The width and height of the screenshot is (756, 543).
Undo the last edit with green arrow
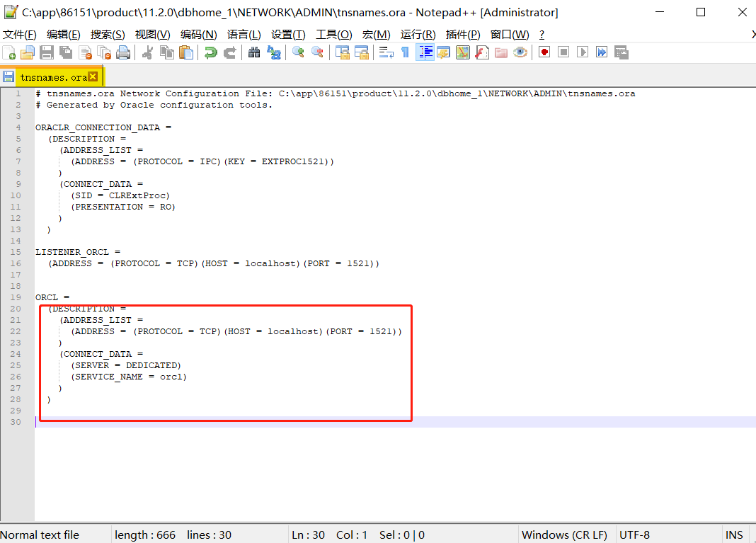[211, 52]
